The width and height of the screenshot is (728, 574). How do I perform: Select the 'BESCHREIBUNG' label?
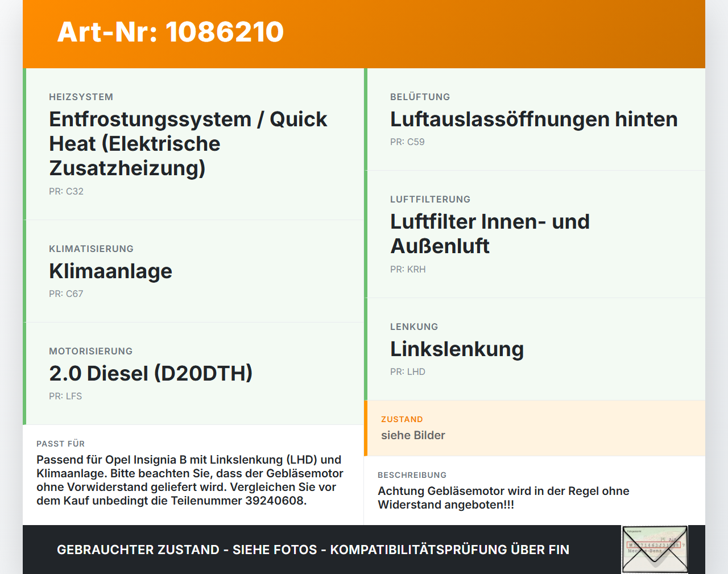pos(412,476)
